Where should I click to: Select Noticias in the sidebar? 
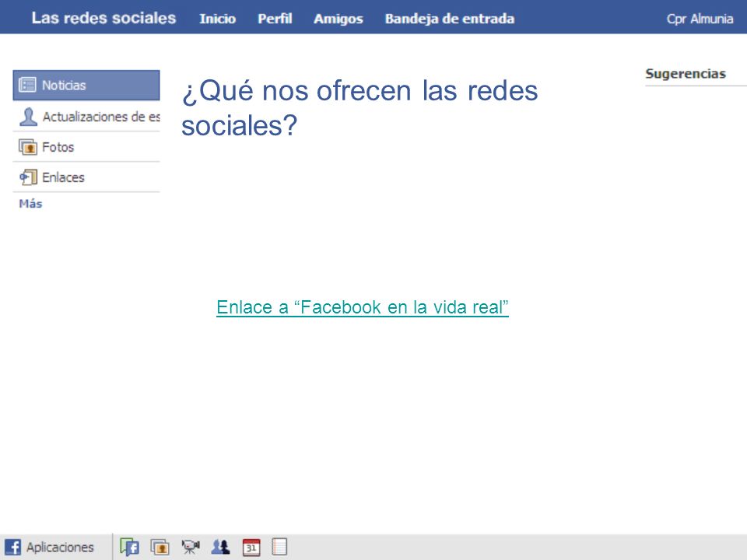point(86,86)
